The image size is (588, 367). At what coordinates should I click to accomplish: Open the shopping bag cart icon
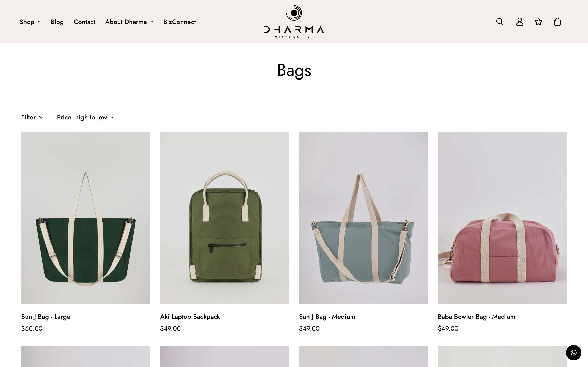click(557, 22)
